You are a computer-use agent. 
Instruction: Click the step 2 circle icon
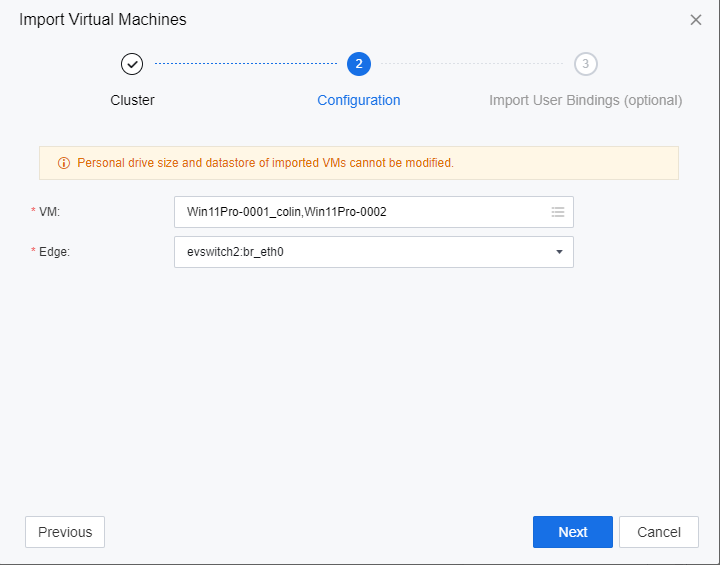pyautogui.click(x=359, y=64)
